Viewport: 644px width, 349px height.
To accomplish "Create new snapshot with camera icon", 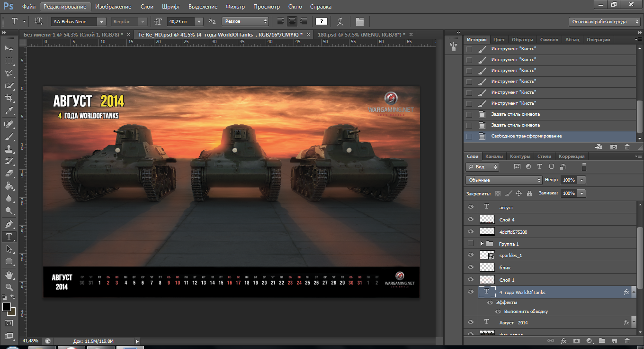I will click(x=614, y=147).
